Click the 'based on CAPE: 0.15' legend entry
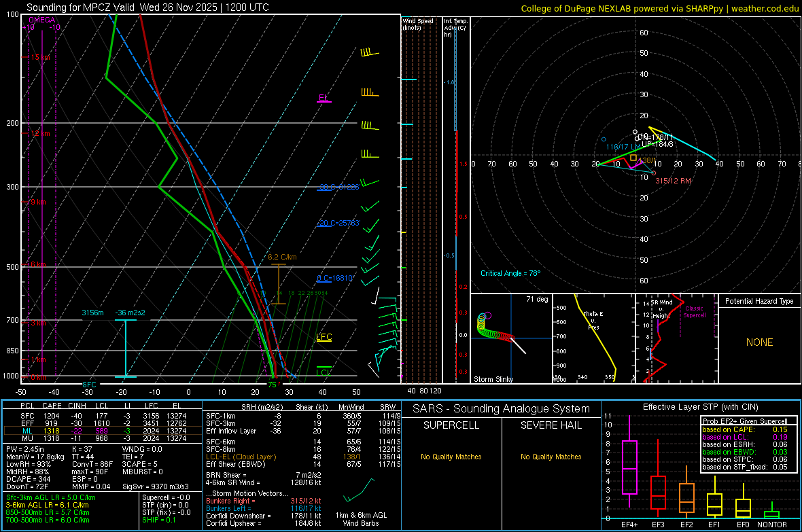Viewport: 802px width, 532px height. pos(744,429)
